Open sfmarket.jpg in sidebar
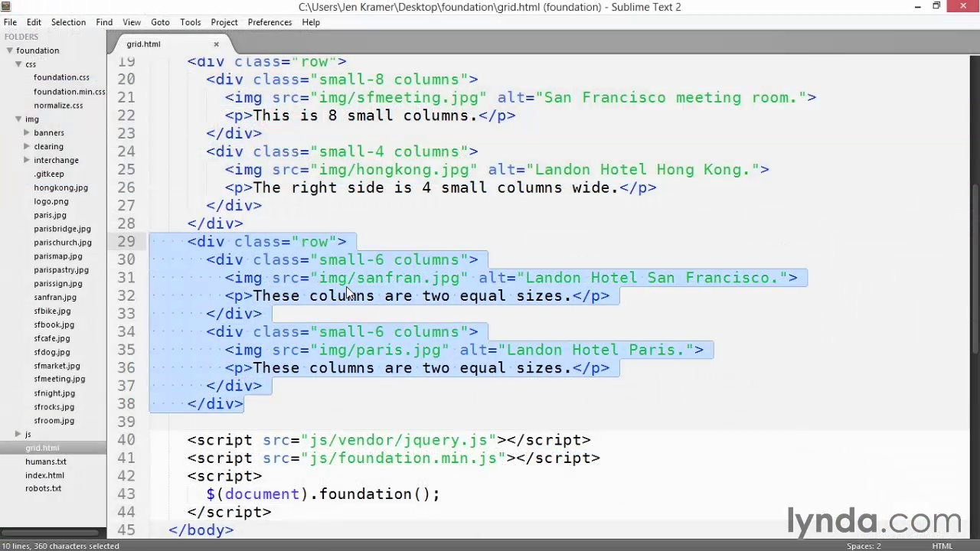This screenshot has width=980, height=551. tap(57, 366)
